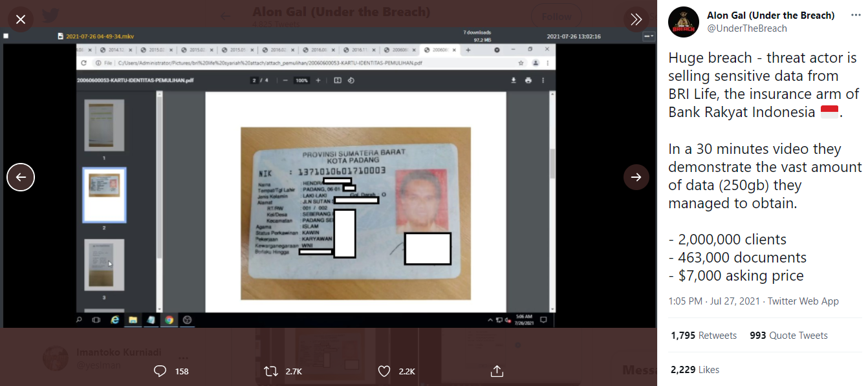Screen dimensions: 868x386
Task: Open the Chrome profile icon
Action: pyautogui.click(x=535, y=63)
